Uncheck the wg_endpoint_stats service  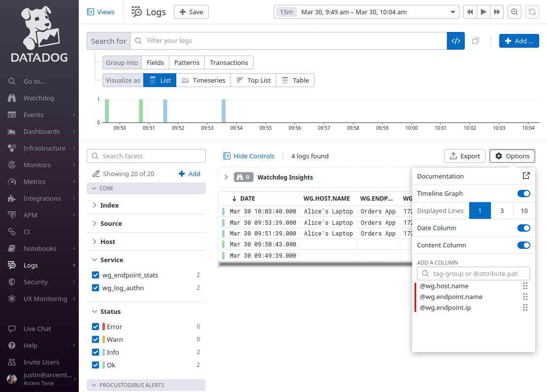96,275
